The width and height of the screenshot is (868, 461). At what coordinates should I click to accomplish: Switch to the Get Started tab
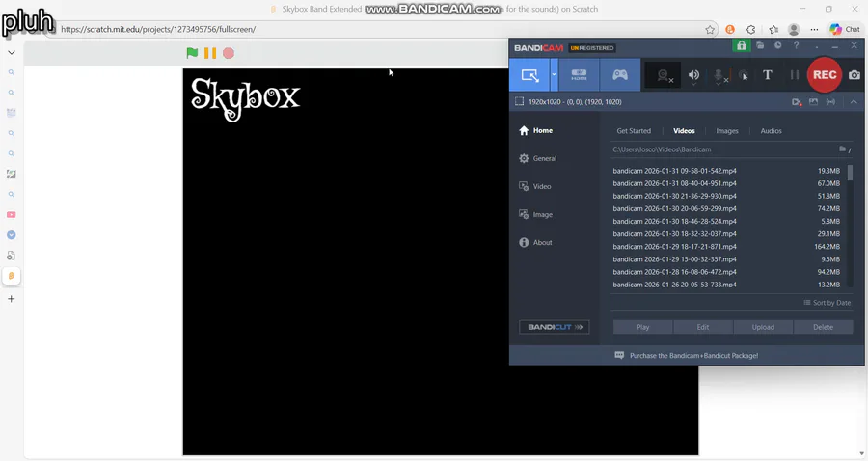tap(634, 131)
